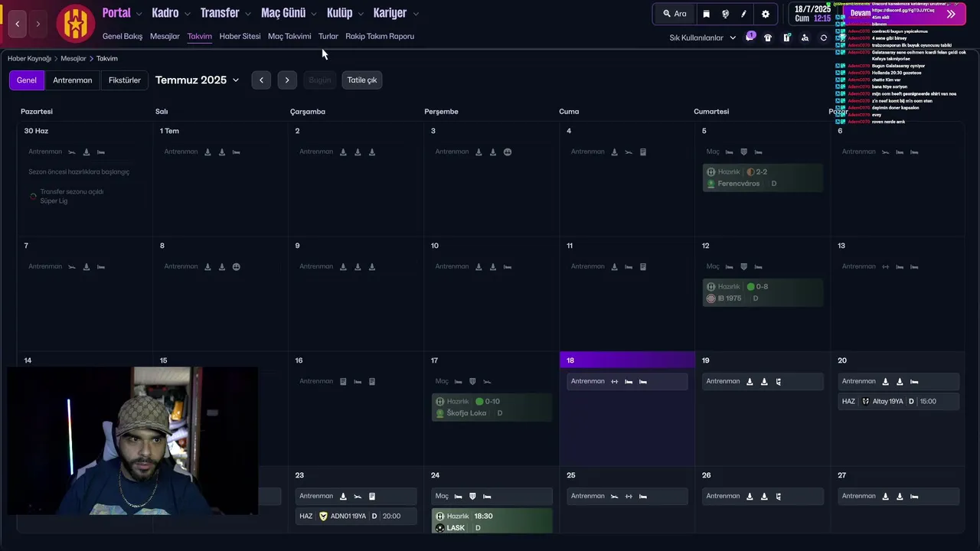Viewport: 980px width, 551px height.
Task: Open the Antrenman row on the 27th
Action: (x=898, y=496)
